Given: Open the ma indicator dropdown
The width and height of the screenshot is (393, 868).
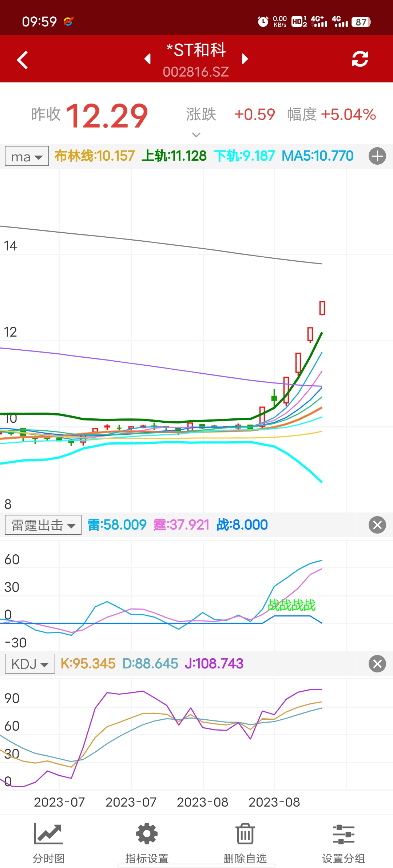Looking at the screenshot, I should (27, 157).
